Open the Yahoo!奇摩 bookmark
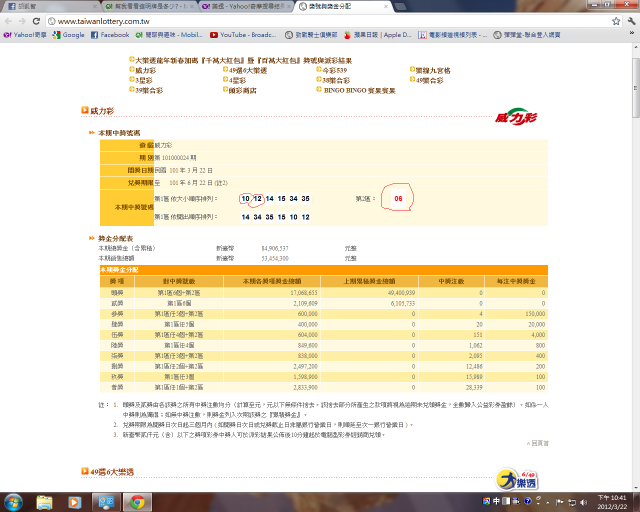 pyautogui.click(x=25, y=35)
